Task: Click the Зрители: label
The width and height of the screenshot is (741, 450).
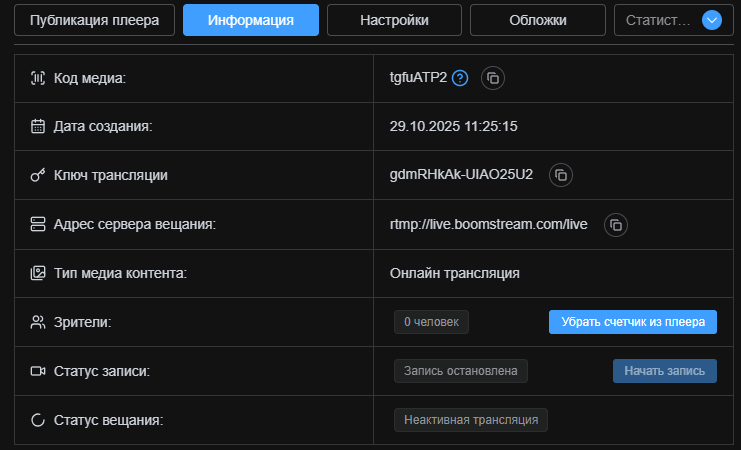Action: 83,322
